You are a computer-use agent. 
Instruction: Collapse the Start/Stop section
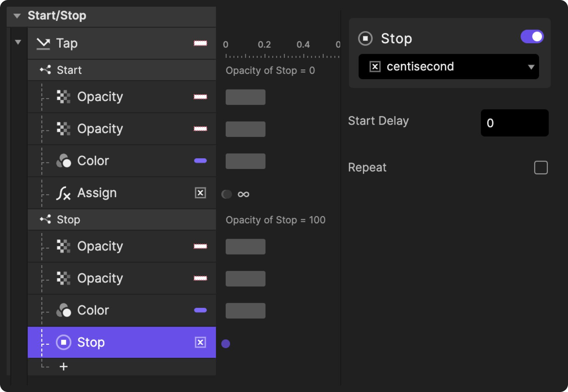coord(17,16)
